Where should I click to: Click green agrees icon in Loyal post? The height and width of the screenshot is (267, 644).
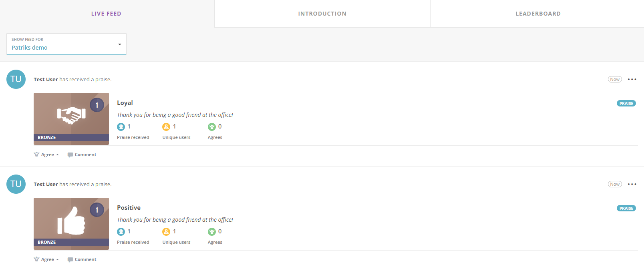212,127
